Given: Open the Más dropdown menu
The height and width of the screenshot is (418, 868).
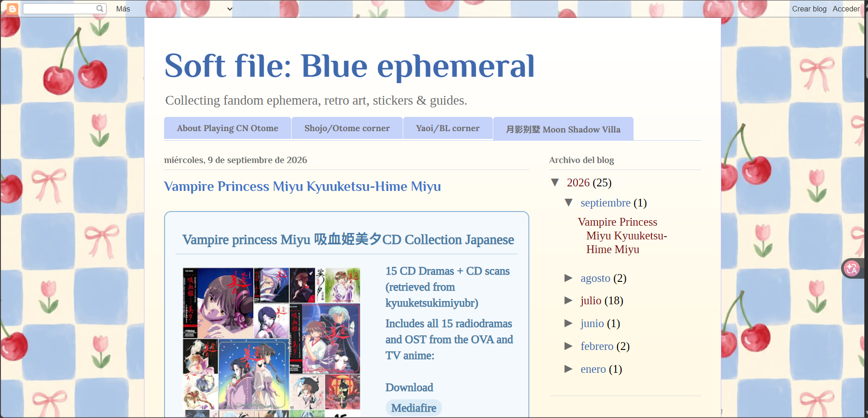Looking at the screenshot, I should (x=174, y=9).
